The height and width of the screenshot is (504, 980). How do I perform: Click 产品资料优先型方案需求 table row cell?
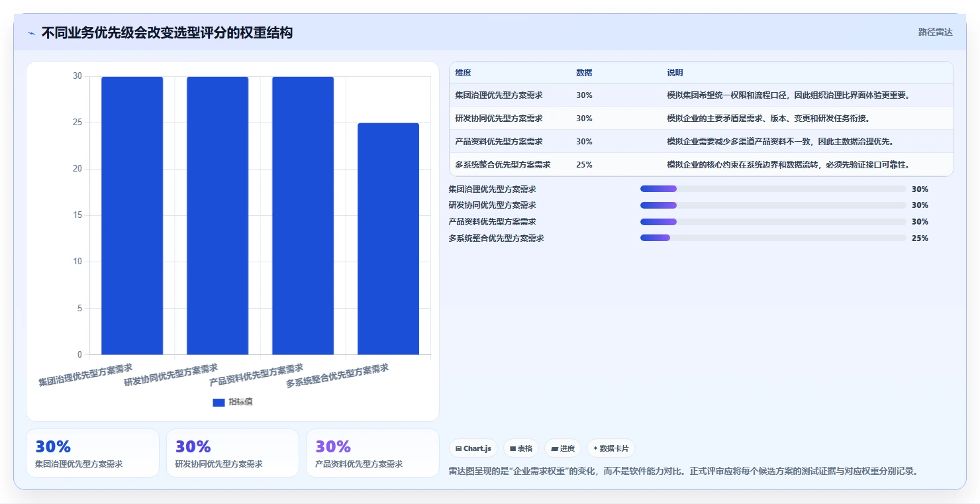click(x=499, y=142)
